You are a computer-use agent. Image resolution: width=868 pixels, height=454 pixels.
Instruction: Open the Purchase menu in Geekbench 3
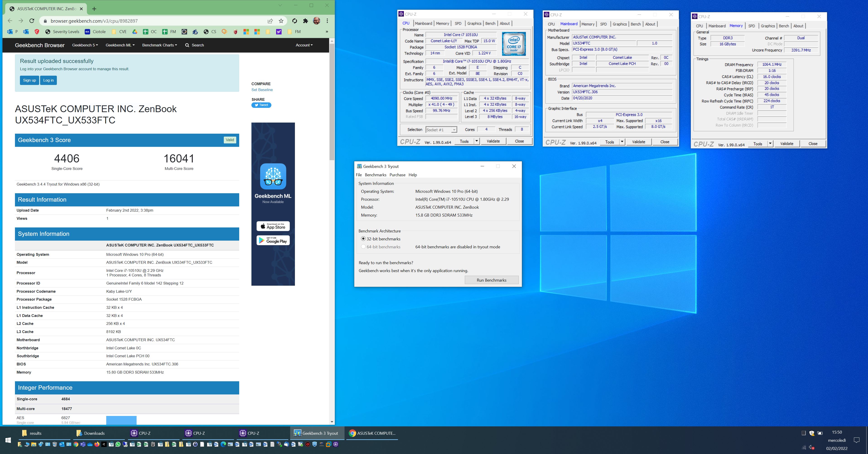tap(397, 175)
